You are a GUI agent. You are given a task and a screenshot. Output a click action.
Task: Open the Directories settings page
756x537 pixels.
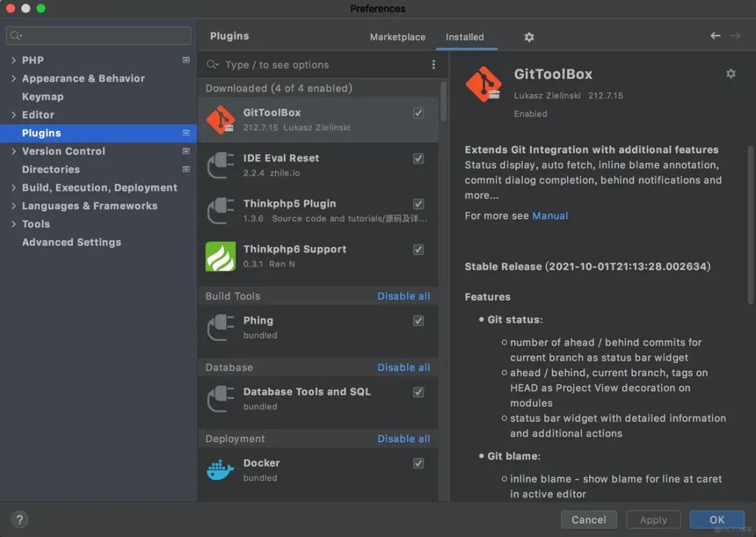pyautogui.click(x=51, y=169)
